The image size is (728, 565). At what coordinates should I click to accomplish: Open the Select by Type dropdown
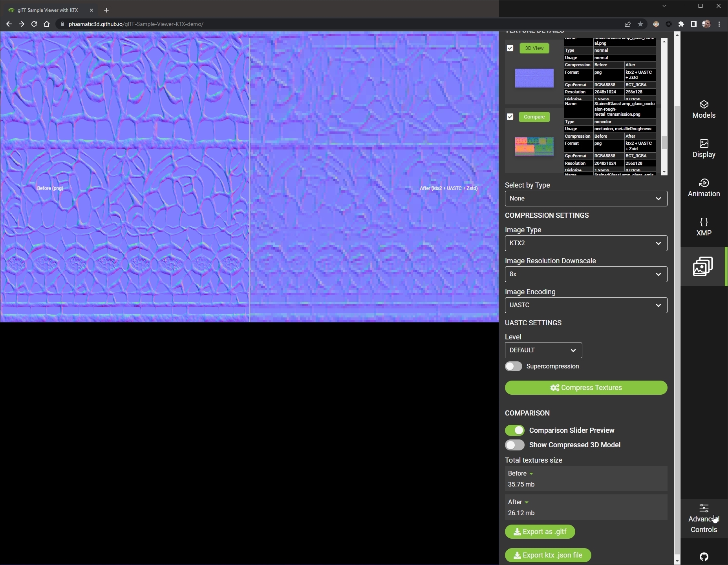(585, 199)
